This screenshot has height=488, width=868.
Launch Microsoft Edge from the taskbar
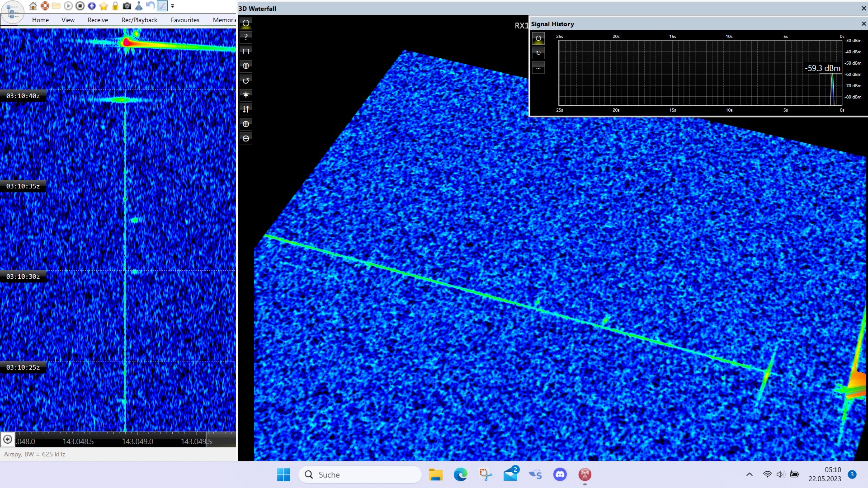pos(461,474)
